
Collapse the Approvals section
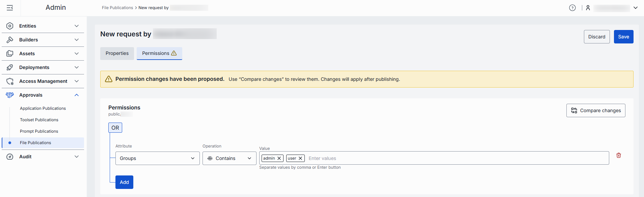(77, 95)
